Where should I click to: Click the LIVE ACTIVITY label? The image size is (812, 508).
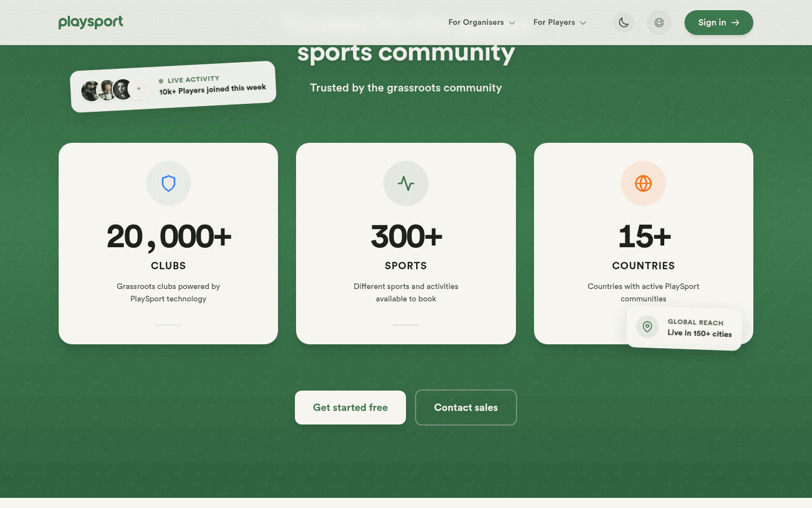point(193,80)
